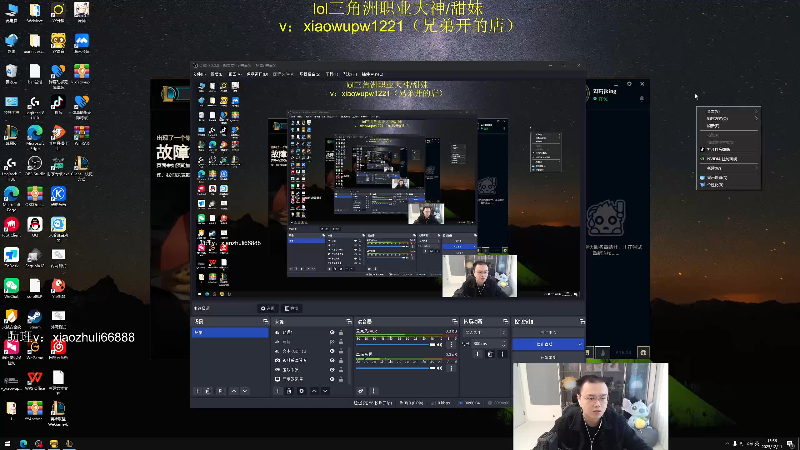The height and width of the screenshot is (450, 800).
Task: Lock the camera-icon source
Action: [341, 360]
